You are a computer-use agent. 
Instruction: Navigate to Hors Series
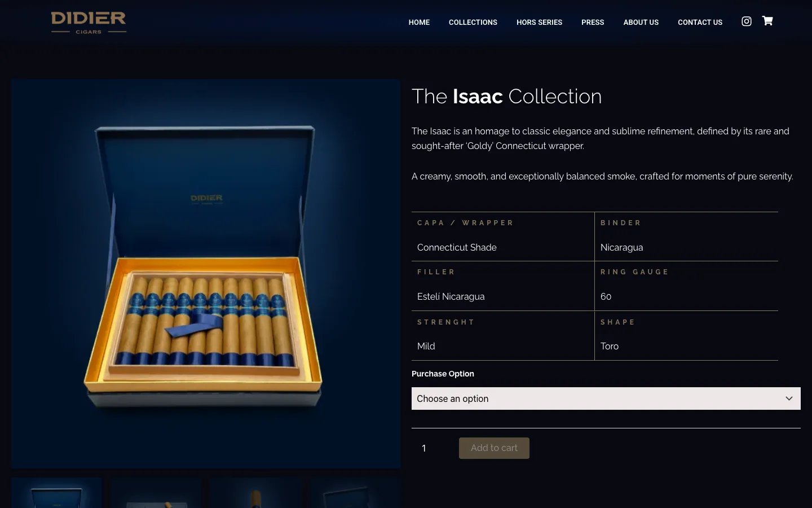[x=539, y=23]
